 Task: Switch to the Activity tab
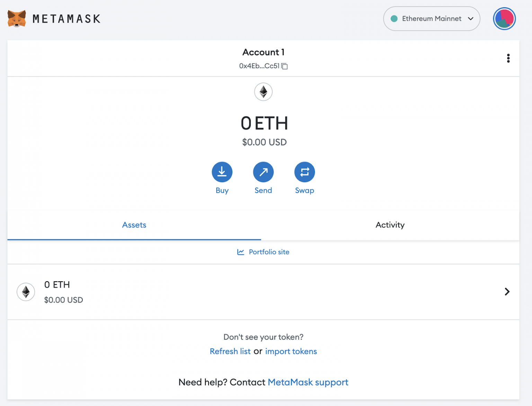click(x=390, y=225)
